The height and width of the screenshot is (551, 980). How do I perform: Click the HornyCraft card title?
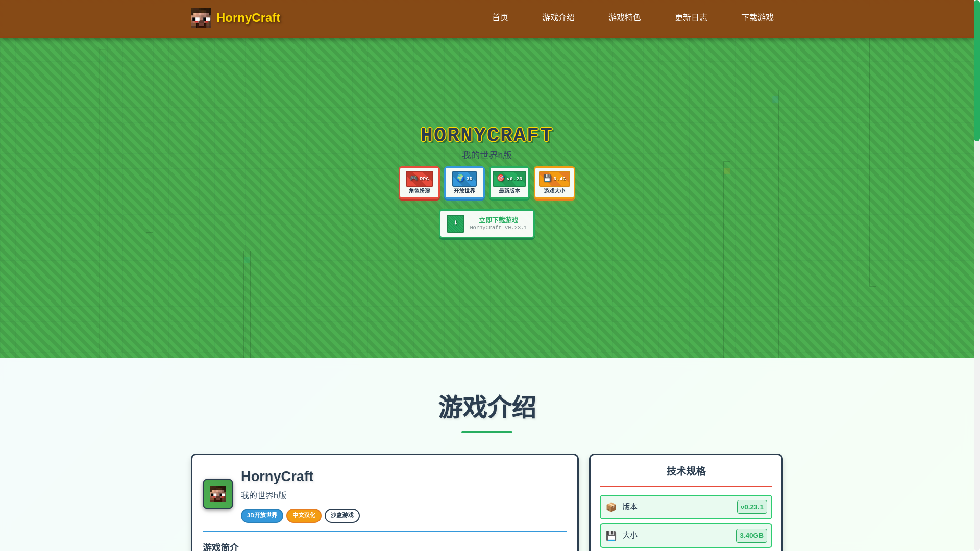click(x=277, y=477)
